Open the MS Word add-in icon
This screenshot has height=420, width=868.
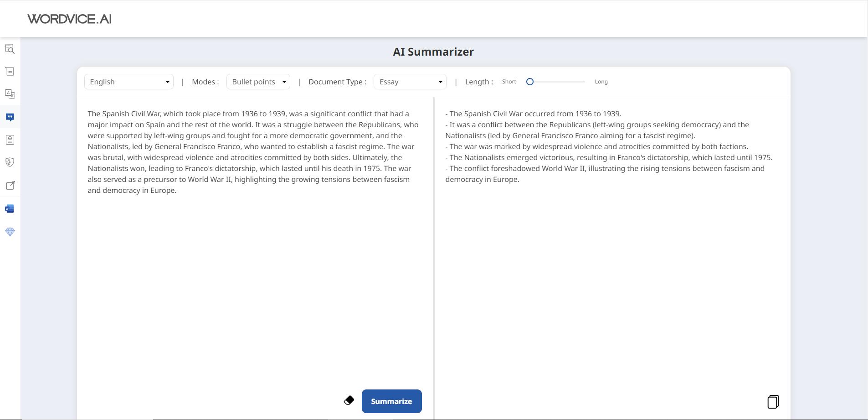coord(10,208)
